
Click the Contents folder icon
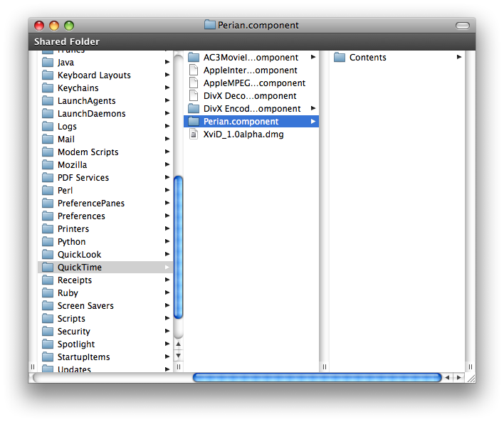click(x=340, y=58)
